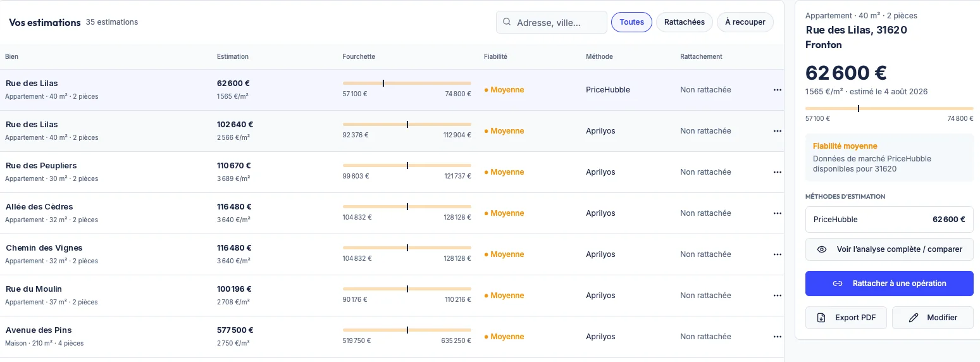Click Rattacher à une opération button
This screenshot has height=362, width=980.
click(889, 284)
